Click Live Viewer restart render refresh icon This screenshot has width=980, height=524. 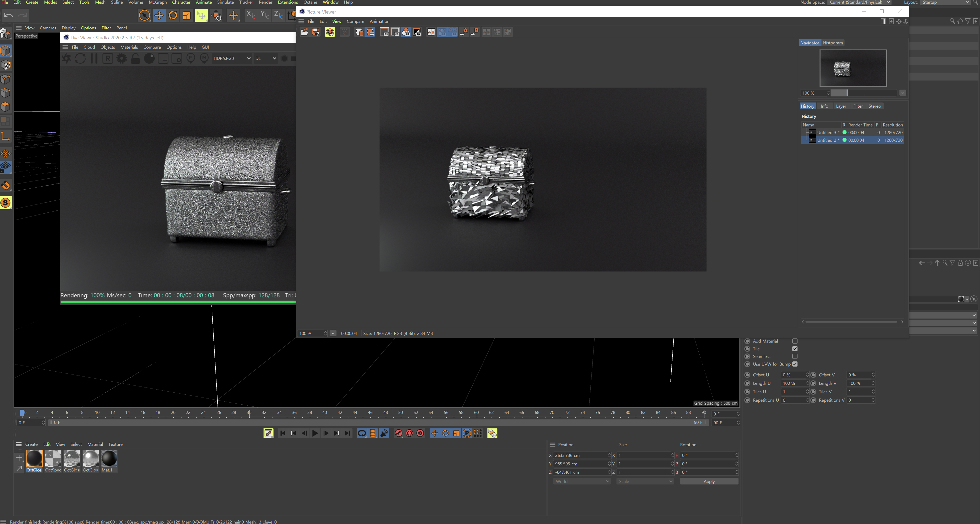80,58
